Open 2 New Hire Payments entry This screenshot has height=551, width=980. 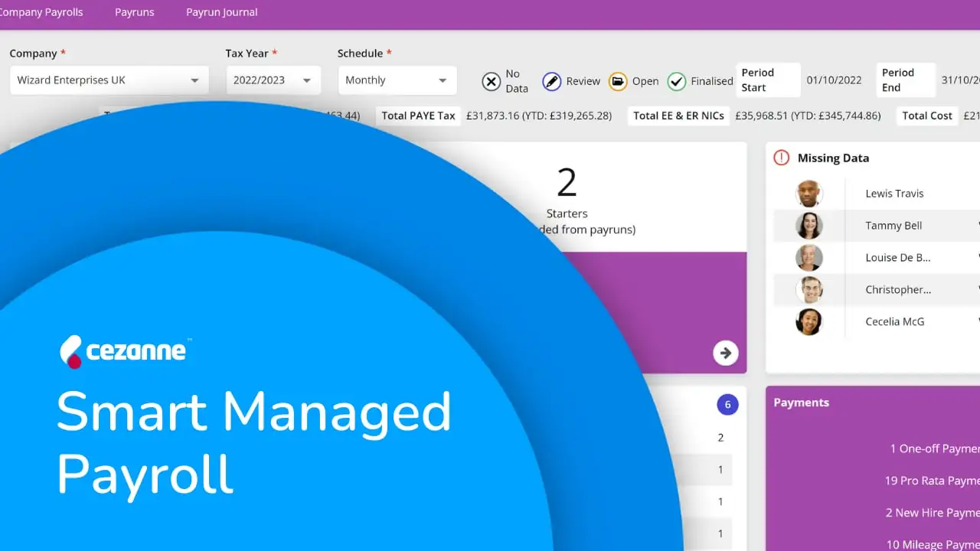[933, 514]
